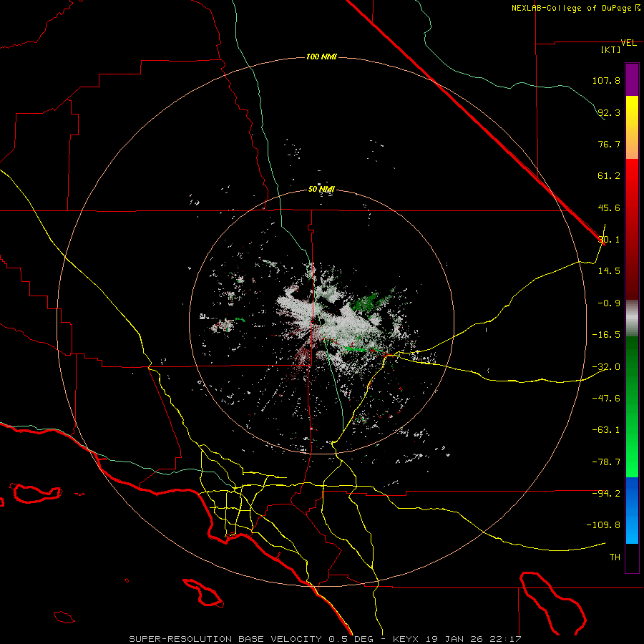Click the yellow-orange segment of color bar
Screen dimensions: 644x644
[x=632, y=127]
